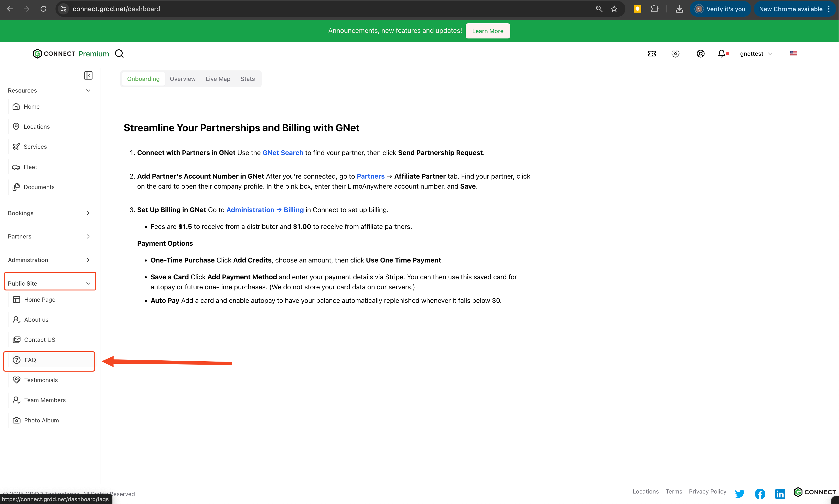Collapse the sidebar panel icon
The image size is (839, 504).
tap(88, 75)
